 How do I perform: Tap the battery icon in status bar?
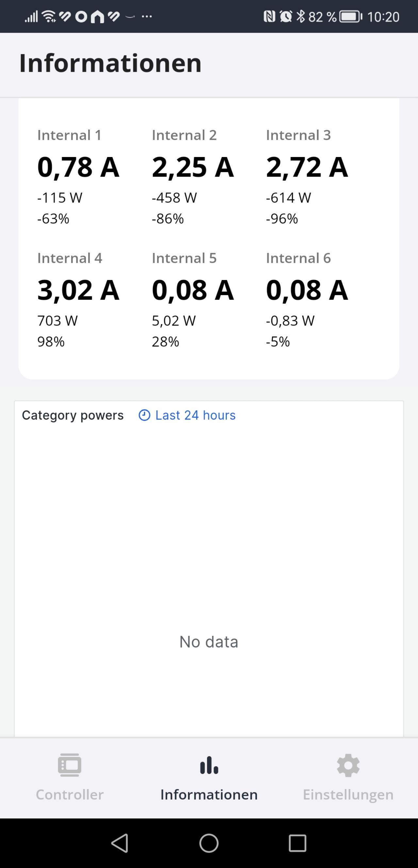(x=351, y=17)
